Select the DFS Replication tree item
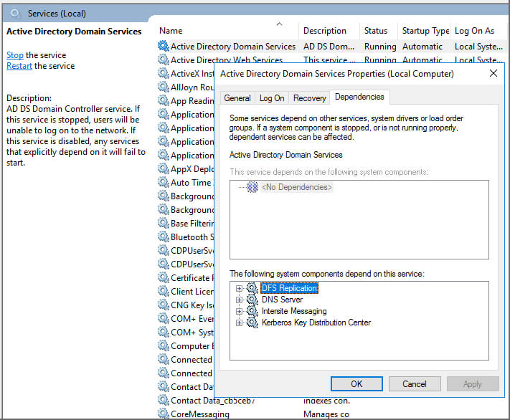 289,288
